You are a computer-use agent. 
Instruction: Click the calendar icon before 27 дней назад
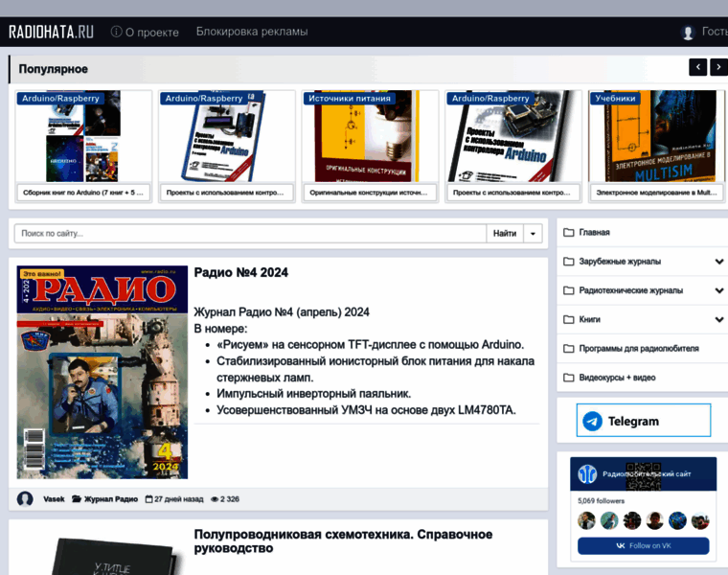(148, 499)
